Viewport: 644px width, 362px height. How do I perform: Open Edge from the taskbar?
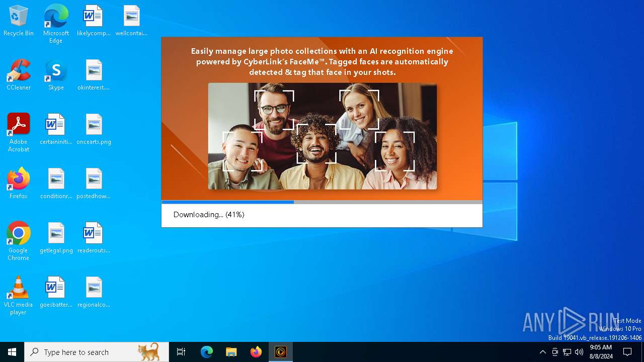coord(207,352)
